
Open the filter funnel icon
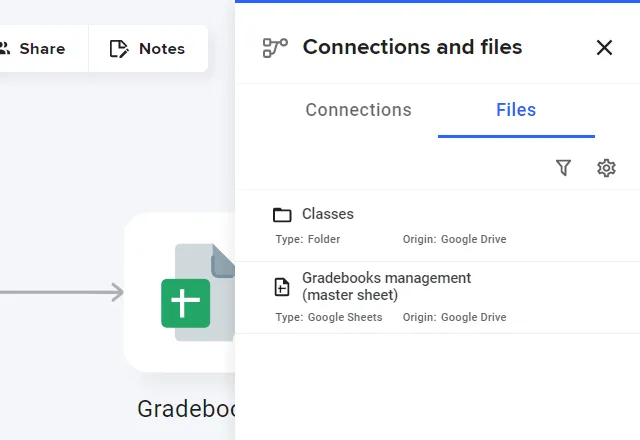coord(563,167)
